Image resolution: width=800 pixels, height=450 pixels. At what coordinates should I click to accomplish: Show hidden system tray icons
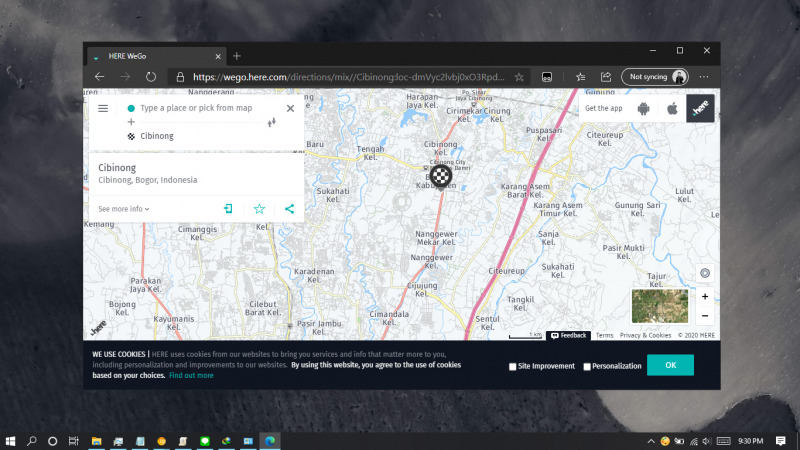tap(651, 441)
